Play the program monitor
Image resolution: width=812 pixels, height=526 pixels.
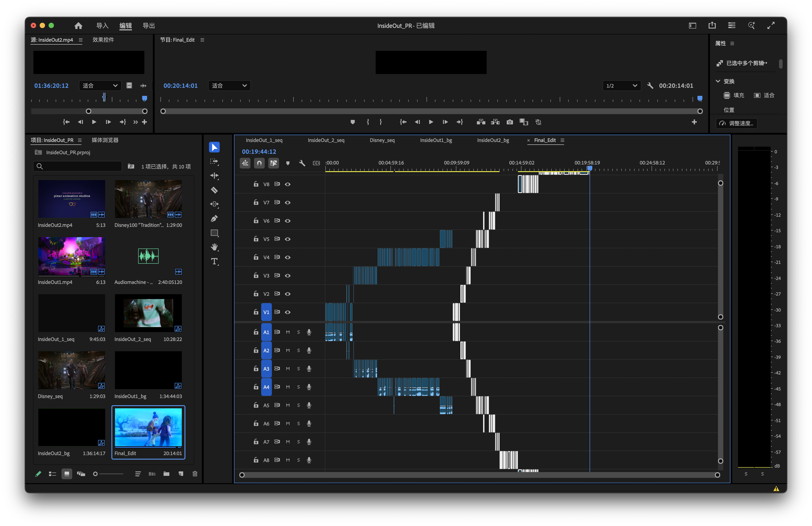(x=431, y=122)
